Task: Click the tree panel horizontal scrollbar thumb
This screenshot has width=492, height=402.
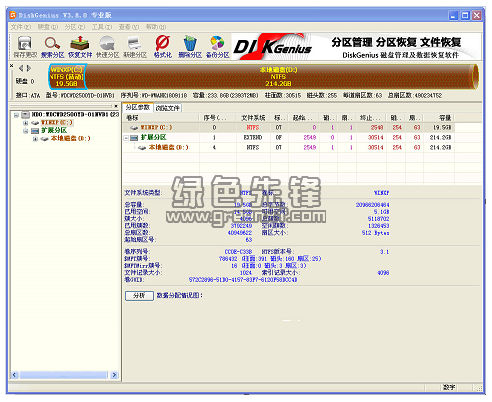Action: [x=63, y=375]
